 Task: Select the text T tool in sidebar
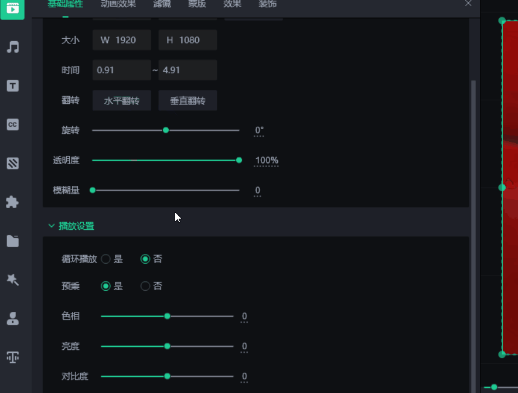click(x=13, y=86)
